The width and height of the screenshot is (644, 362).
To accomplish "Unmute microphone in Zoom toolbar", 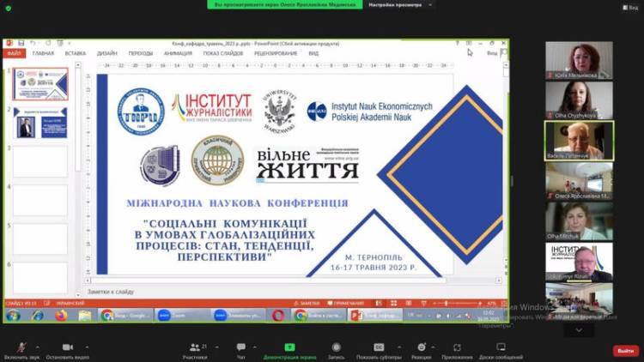I will click(x=21, y=347).
